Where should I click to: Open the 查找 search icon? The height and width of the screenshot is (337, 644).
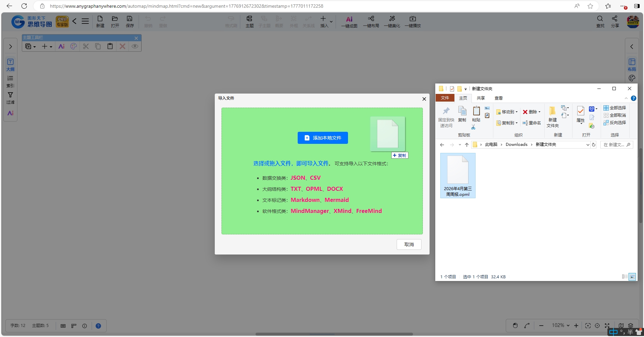pos(600,21)
